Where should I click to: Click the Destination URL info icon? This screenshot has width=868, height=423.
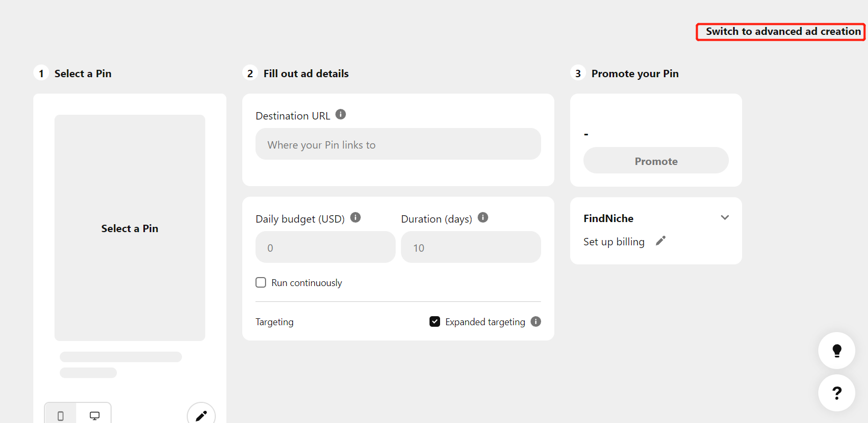coord(341,114)
